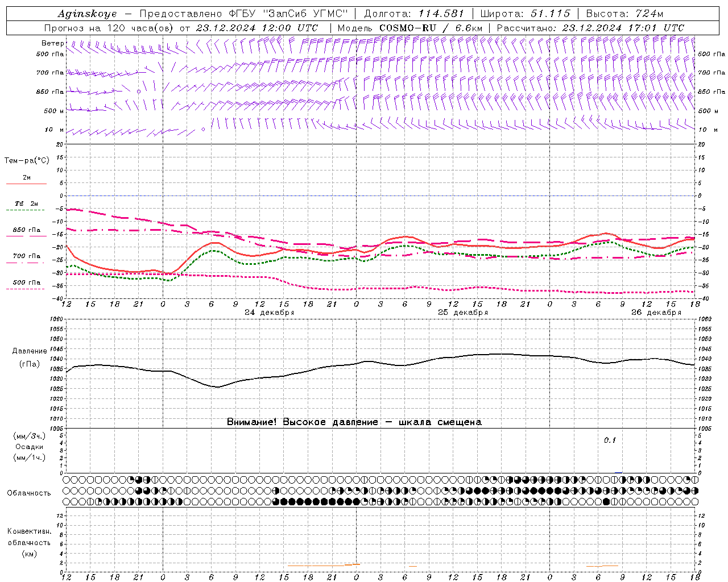Click the warning "Внимание! Высокое давление – шкала смещена"
The image size is (728, 582).
[x=354, y=422]
